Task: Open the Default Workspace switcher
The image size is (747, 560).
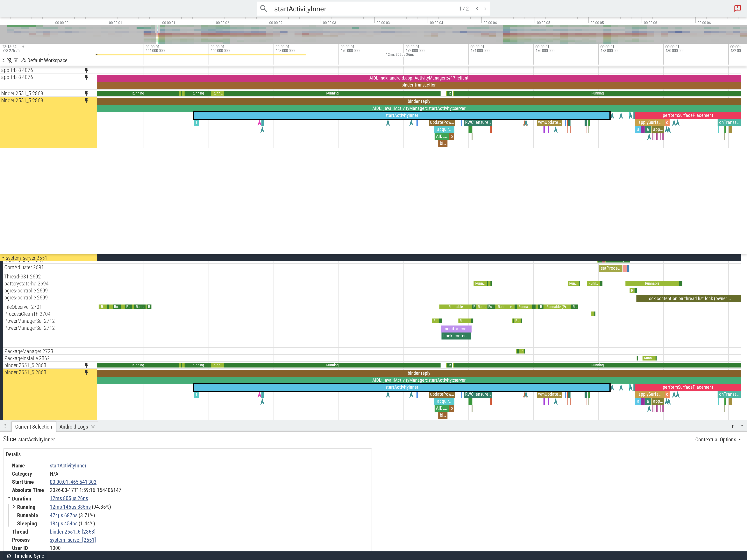Action: [44, 60]
